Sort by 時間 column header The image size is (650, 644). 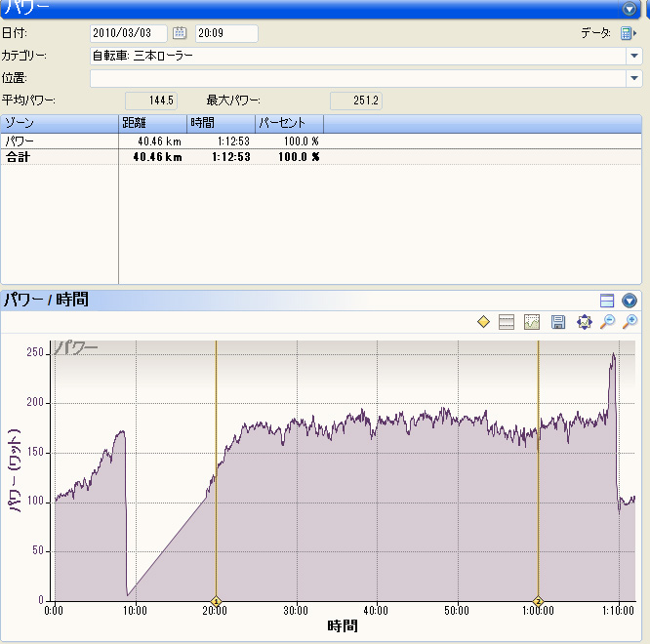coord(221,124)
